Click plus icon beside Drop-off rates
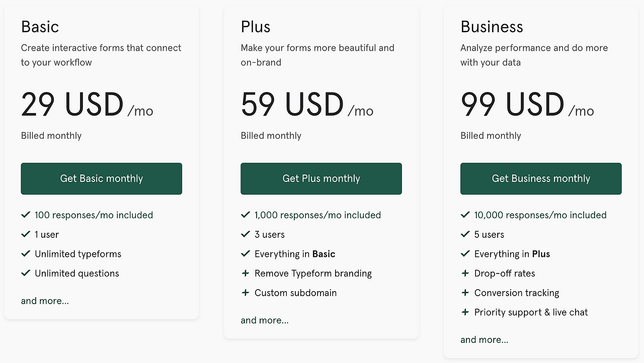Viewport: 644px width, 363px height. tap(465, 274)
